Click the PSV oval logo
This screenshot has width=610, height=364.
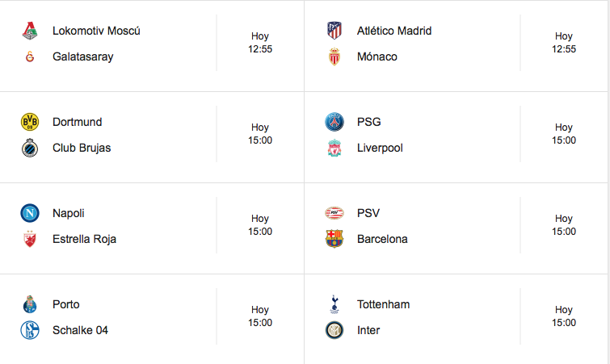[x=334, y=213]
